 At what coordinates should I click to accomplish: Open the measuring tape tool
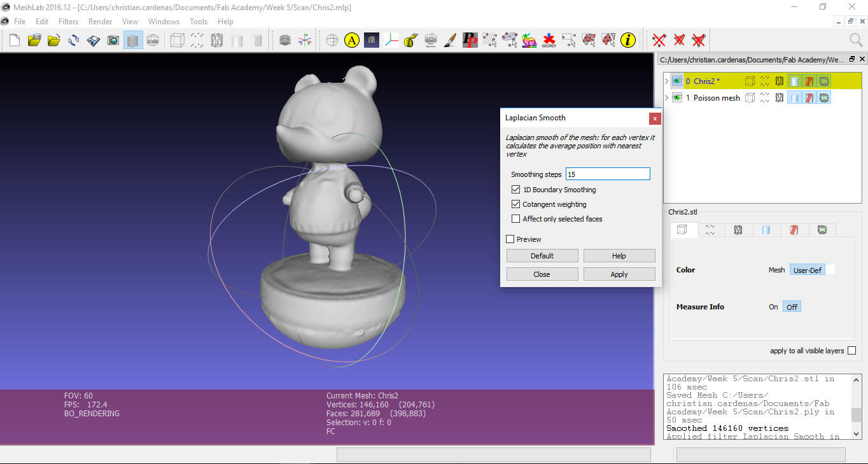[x=411, y=41]
